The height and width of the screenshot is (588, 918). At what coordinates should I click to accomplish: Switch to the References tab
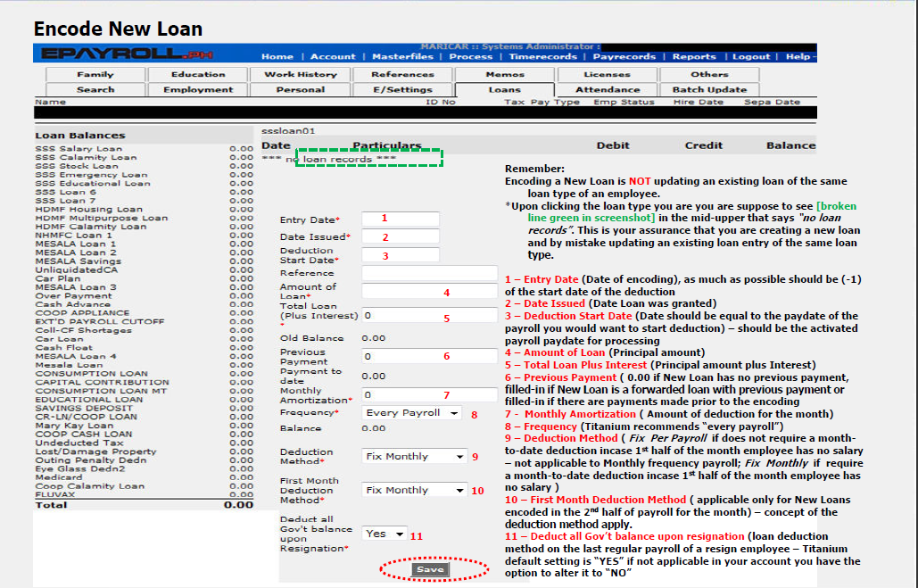tap(403, 74)
